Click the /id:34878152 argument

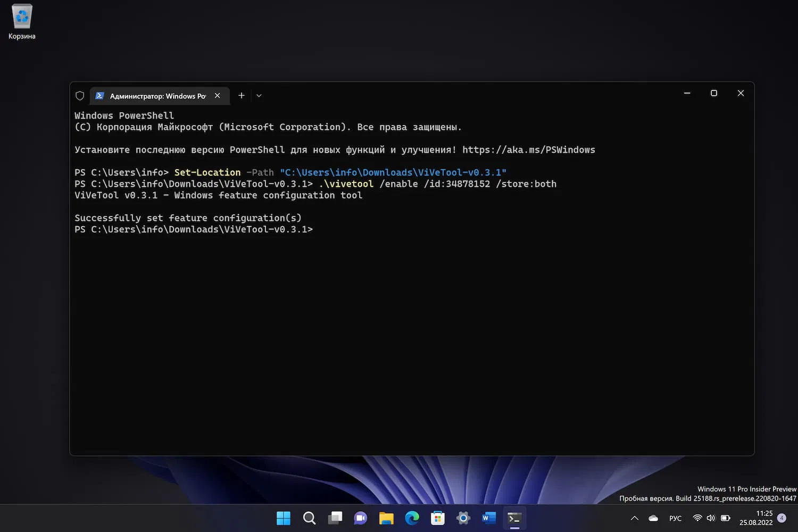[457, 184]
